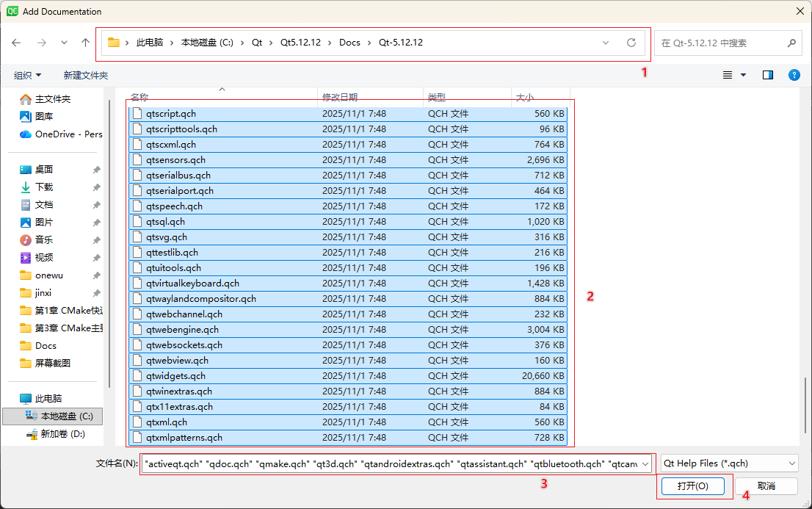Open the help question mark icon
The height and width of the screenshot is (509, 812).
(x=794, y=75)
